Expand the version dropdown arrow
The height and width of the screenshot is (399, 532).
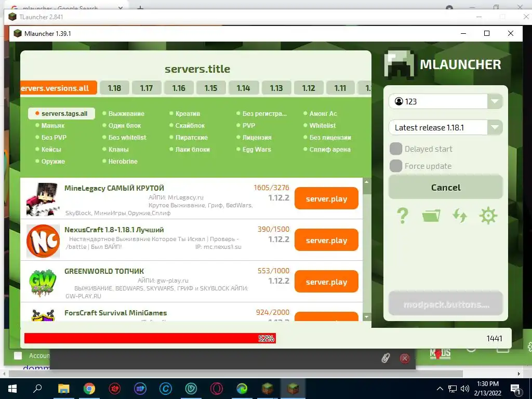495,128
